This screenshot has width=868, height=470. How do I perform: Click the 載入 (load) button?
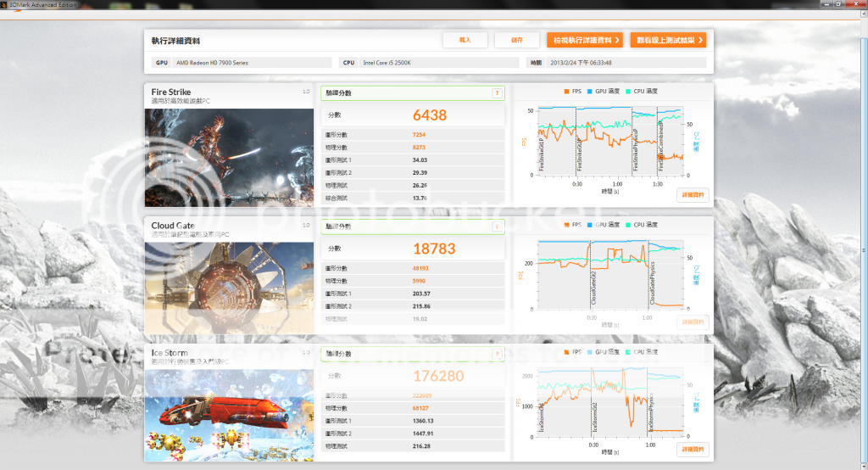coord(465,40)
